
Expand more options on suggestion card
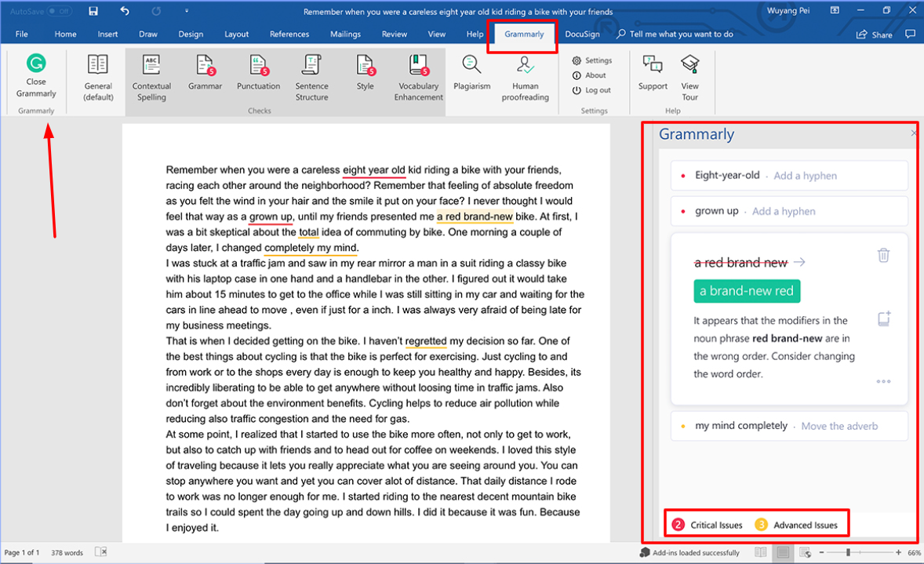click(883, 382)
